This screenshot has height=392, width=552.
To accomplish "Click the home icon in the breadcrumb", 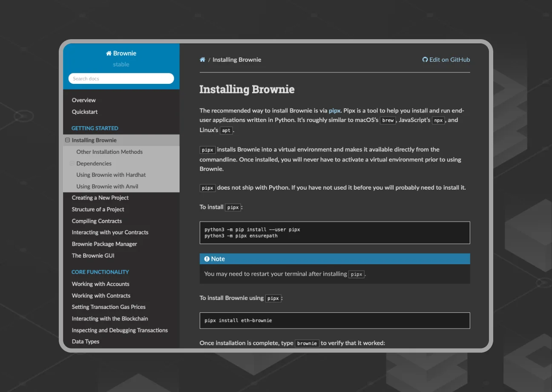I will click(202, 60).
